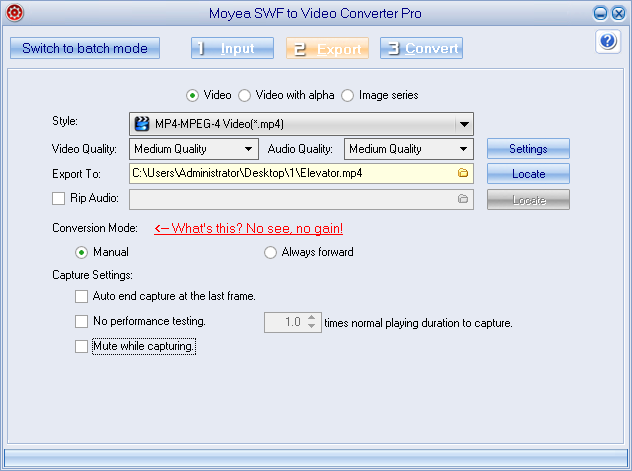Screen dimensions: 632x471
Task: Decrease the capture duration multiplier
Action: click(312, 326)
